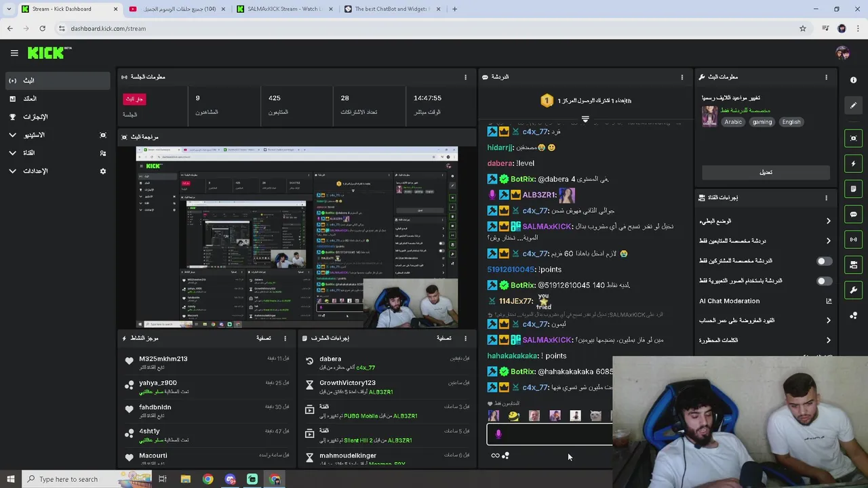
Task: Click the three-dots cluster icon in right toolbar
Action: (x=853, y=315)
